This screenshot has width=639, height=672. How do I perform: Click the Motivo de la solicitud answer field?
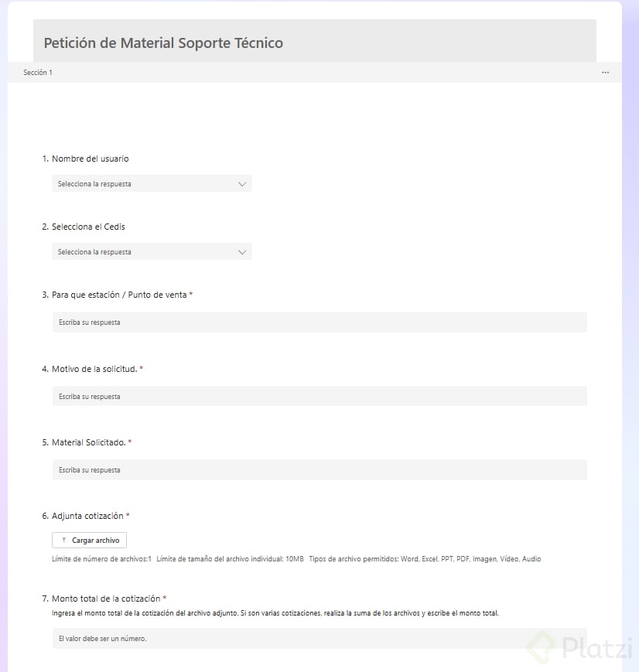[319, 397]
